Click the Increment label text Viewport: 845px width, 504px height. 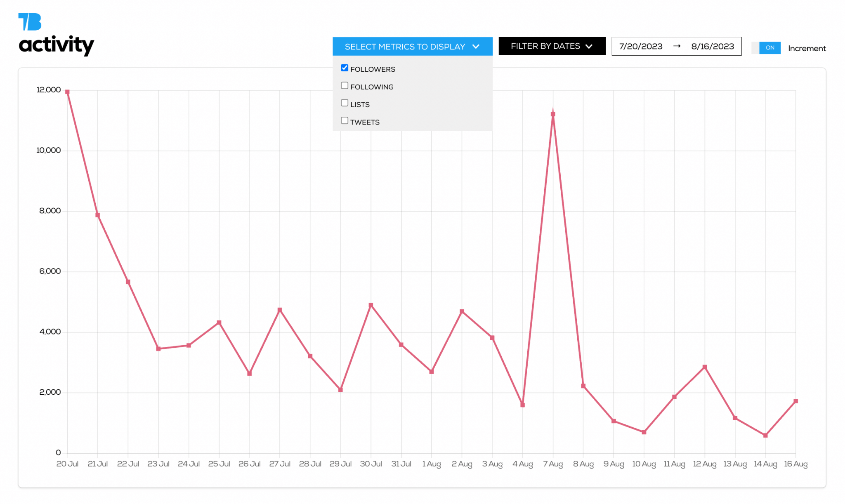(807, 48)
